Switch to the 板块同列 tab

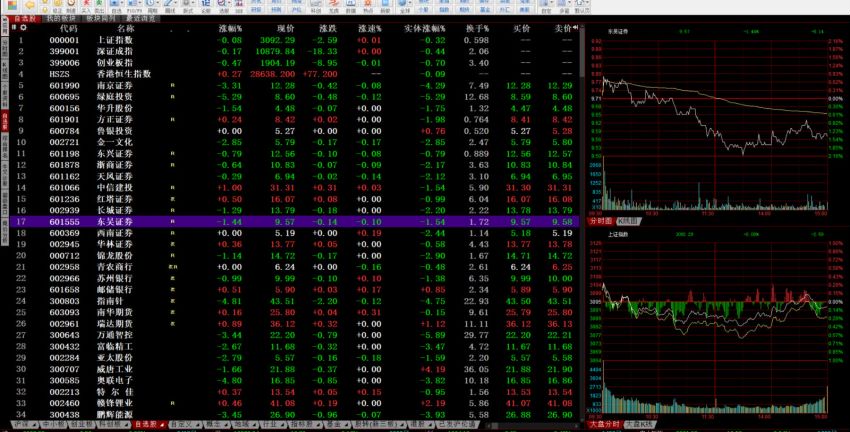click(100, 18)
